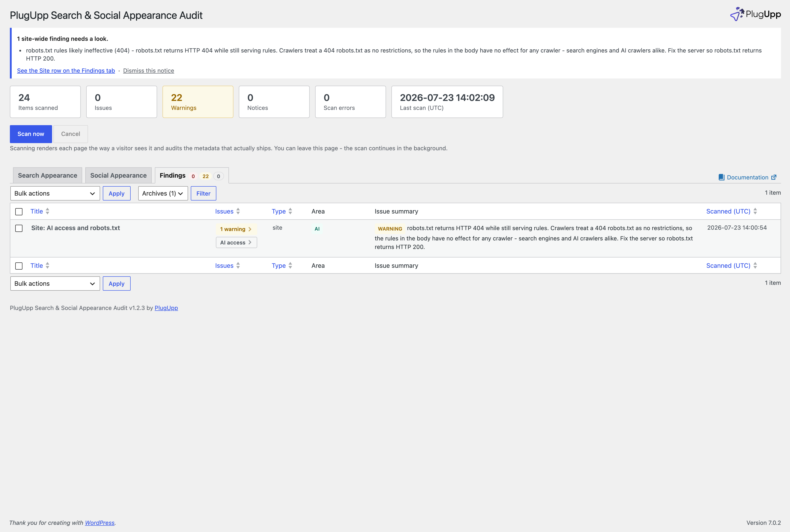Click the top Apply button
Image resolution: width=790 pixels, height=532 pixels.
(116, 193)
